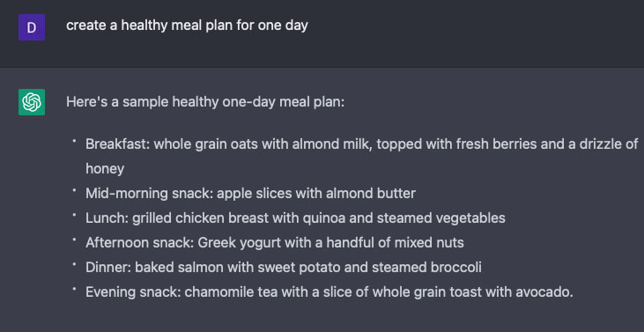Click the bullet before the Dinner item
Viewport: 644px width, 332px height.
click(x=74, y=264)
